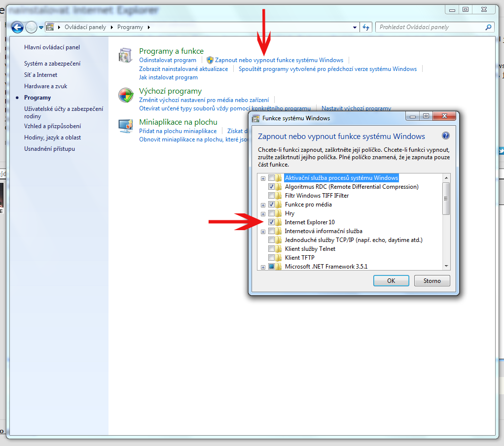Screen dimensions: 504x446
Task: Click the Control Panel icon in address bar
Action: [x=50, y=27]
